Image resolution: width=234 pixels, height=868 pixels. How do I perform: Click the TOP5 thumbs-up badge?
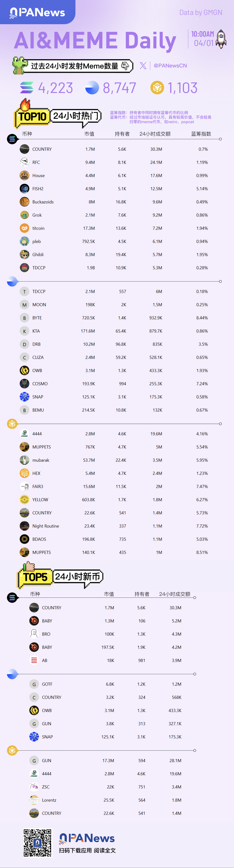coord(35,575)
